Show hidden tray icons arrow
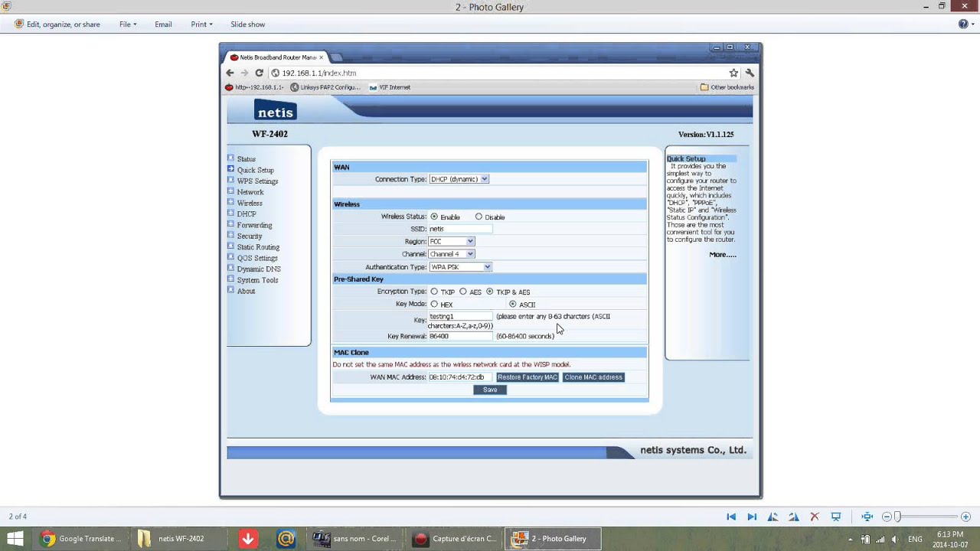The width and height of the screenshot is (980, 551). click(850, 539)
